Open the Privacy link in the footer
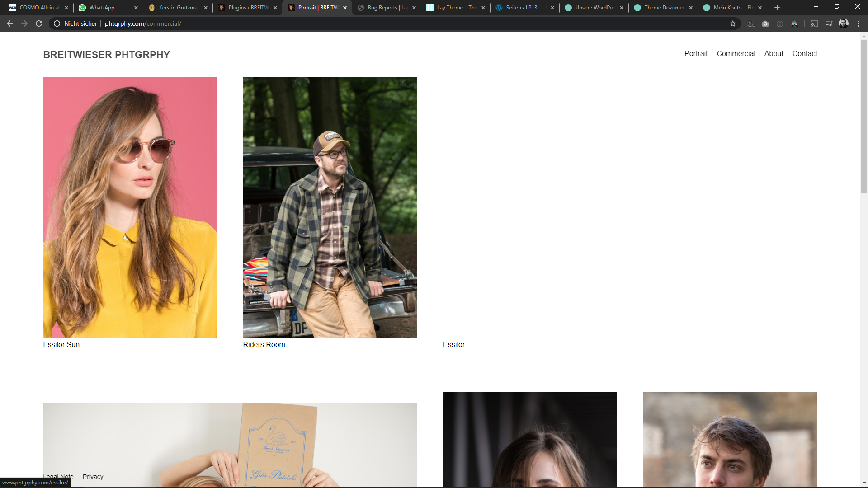 93,476
